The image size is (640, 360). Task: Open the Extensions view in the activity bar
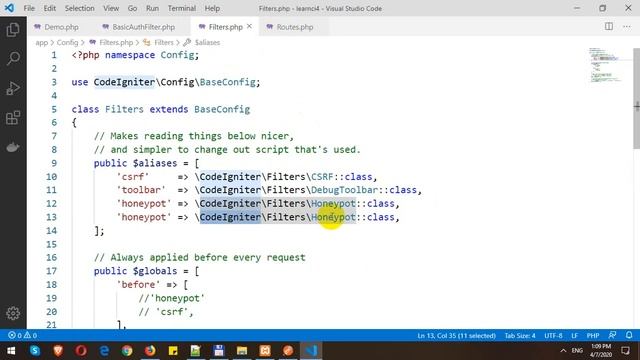[13, 118]
